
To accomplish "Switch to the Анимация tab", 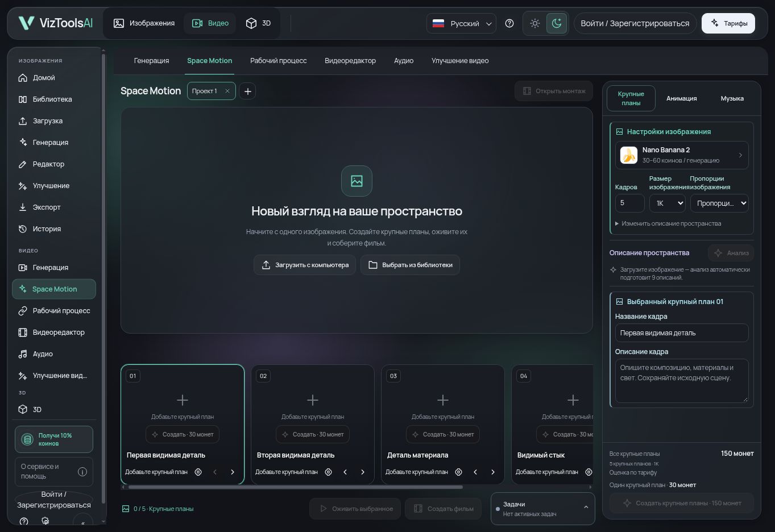I will tap(682, 98).
